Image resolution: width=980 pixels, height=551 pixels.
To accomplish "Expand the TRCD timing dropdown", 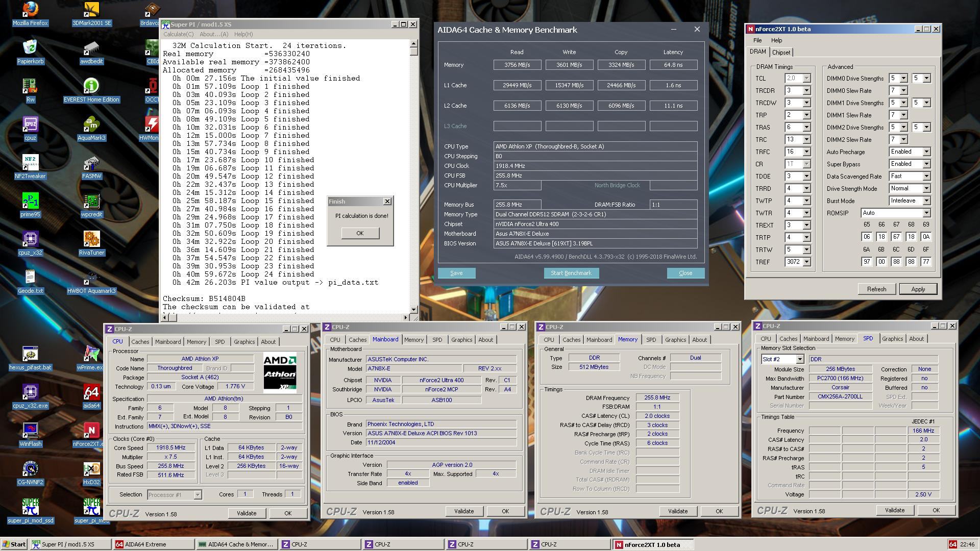I will (806, 91).
